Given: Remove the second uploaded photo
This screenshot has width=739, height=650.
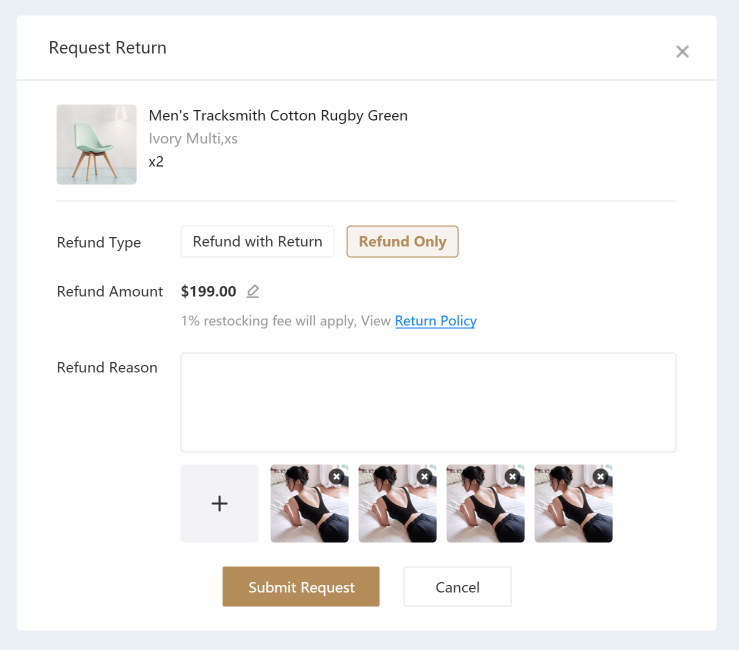Looking at the screenshot, I should (x=425, y=477).
